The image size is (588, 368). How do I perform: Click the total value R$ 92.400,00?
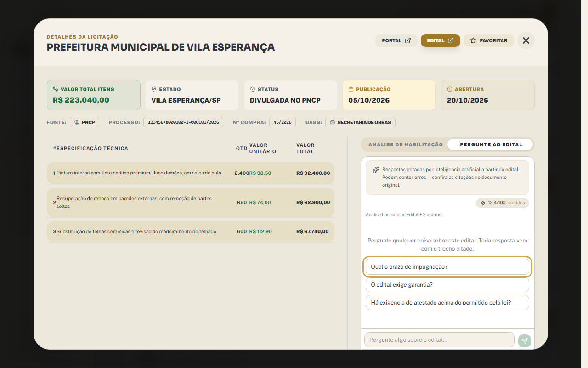tap(313, 173)
